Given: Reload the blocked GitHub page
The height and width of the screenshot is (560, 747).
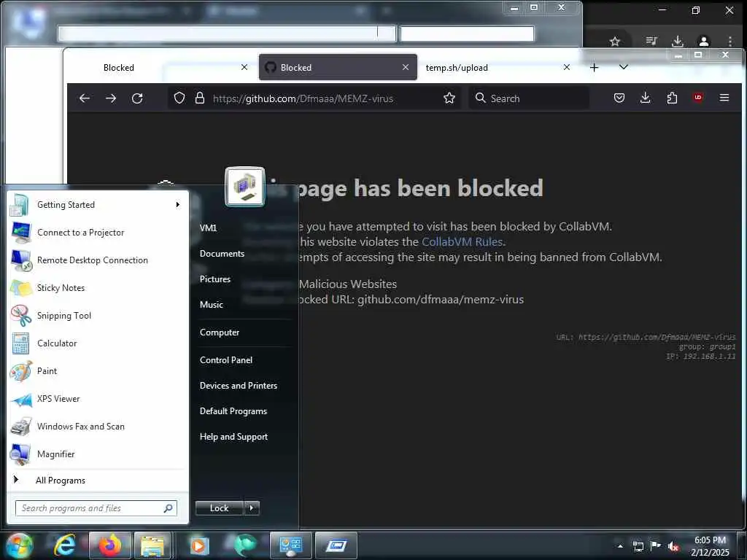Looking at the screenshot, I should pyautogui.click(x=137, y=98).
